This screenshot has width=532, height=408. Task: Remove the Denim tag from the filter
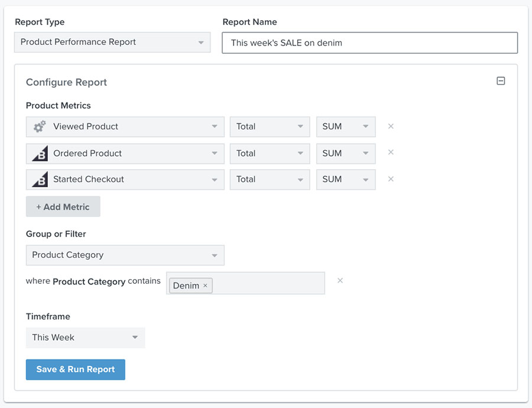coord(205,285)
